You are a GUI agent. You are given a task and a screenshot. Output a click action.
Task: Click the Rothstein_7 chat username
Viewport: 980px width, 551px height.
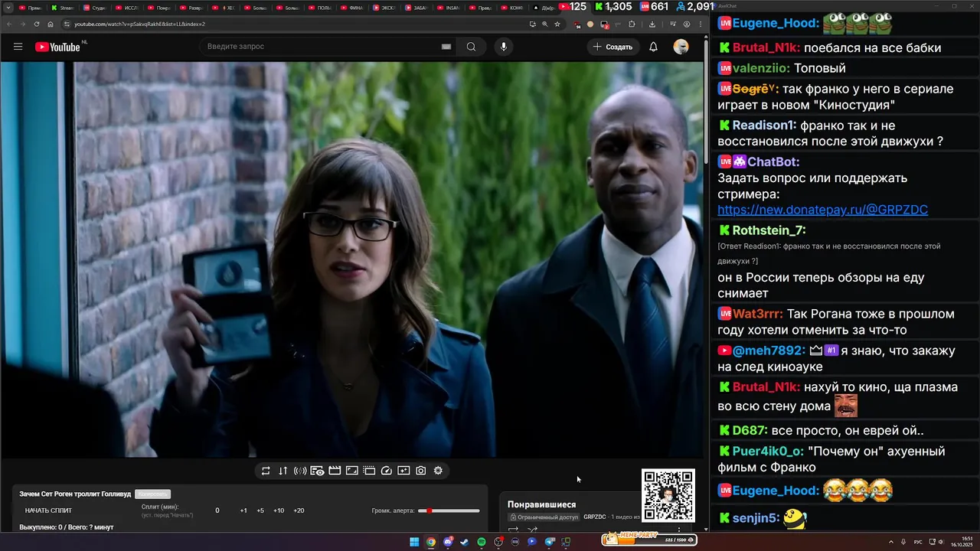coord(769,230)
